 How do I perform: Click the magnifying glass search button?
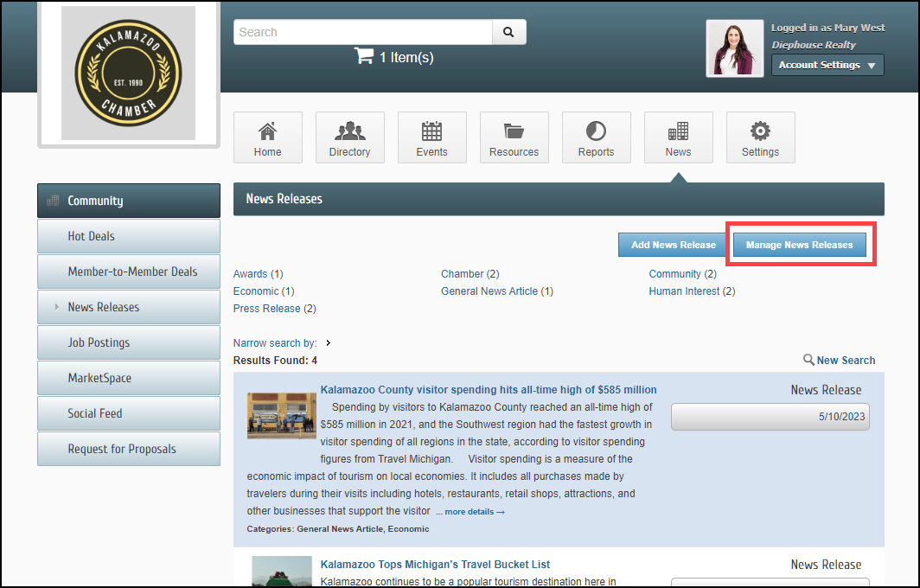point(508,32)
